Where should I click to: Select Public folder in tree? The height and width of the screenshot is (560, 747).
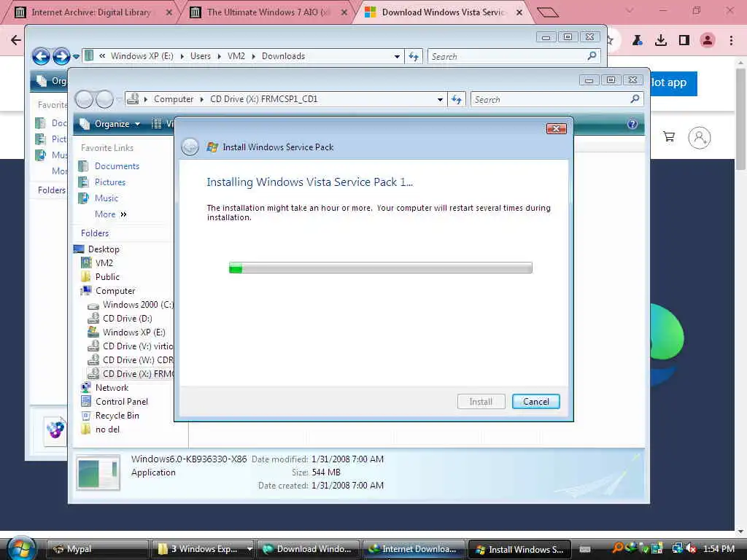click(x=107, y=276)
